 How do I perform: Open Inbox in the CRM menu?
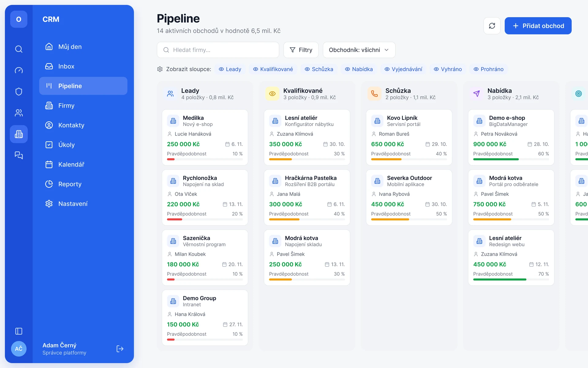(83, 66)
